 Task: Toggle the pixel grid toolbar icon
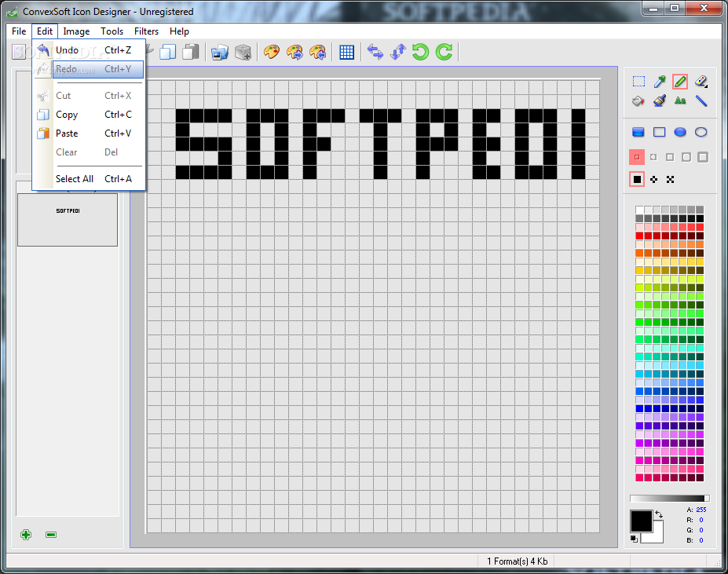point(347,52)
